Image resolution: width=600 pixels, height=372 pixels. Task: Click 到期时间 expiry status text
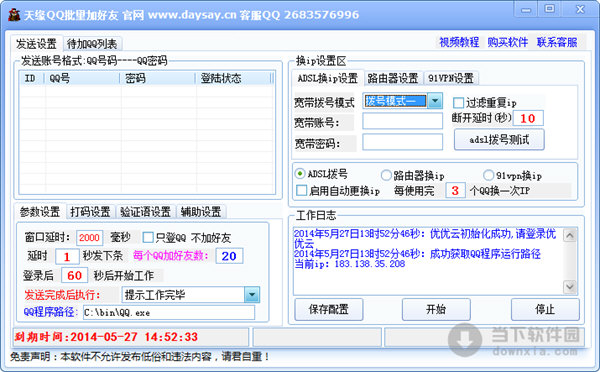106,337
